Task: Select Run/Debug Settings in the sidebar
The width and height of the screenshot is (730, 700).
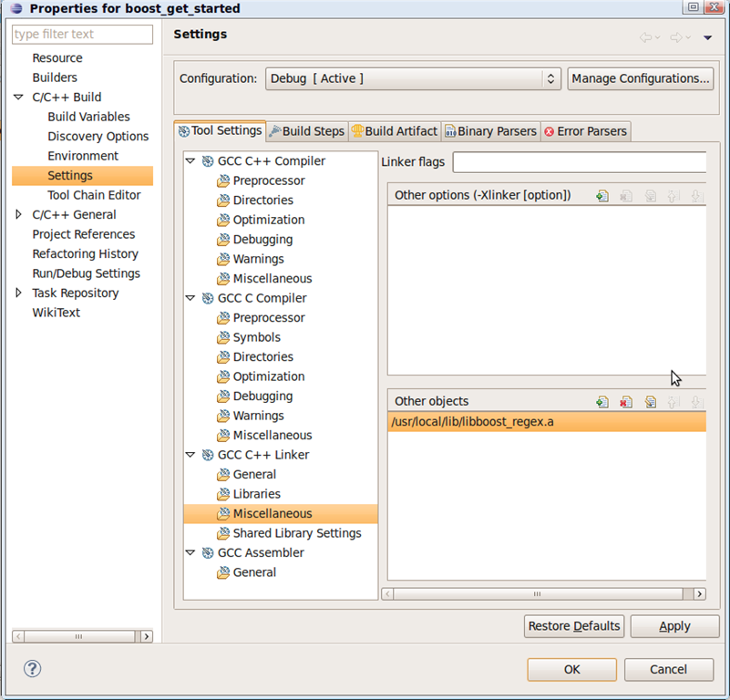Action: pyautogui.click(x=87, y=273)
